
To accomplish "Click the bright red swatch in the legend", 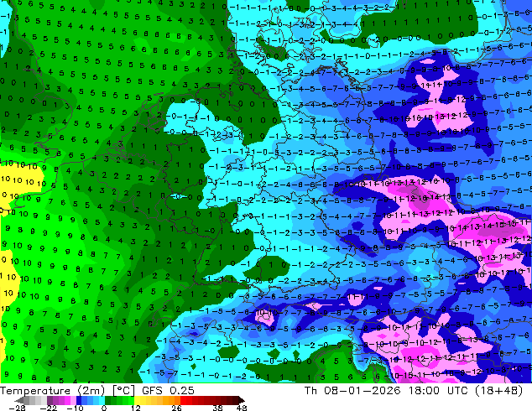I will (x=183, y=400).
